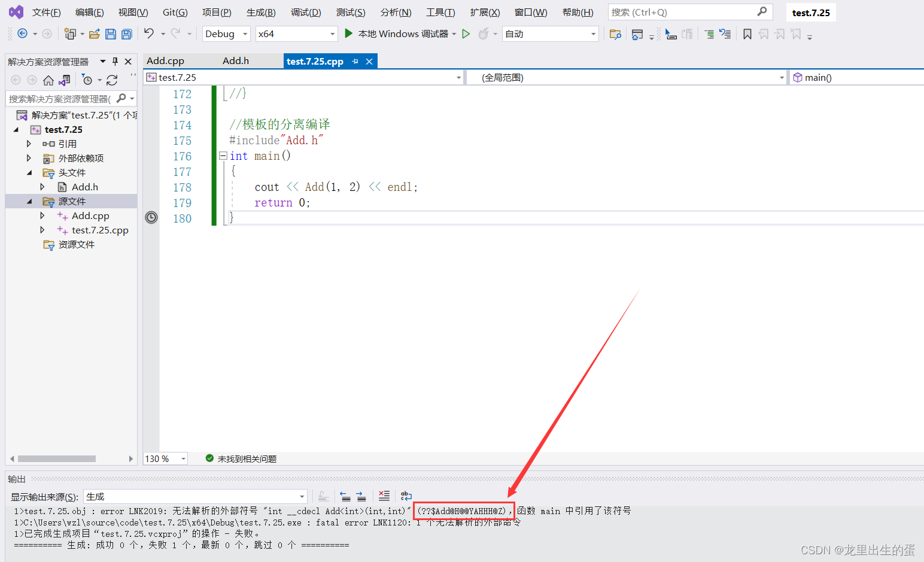Click the Uncomment selection toolbar icon

pyautogui.click(x=725, y=34)
